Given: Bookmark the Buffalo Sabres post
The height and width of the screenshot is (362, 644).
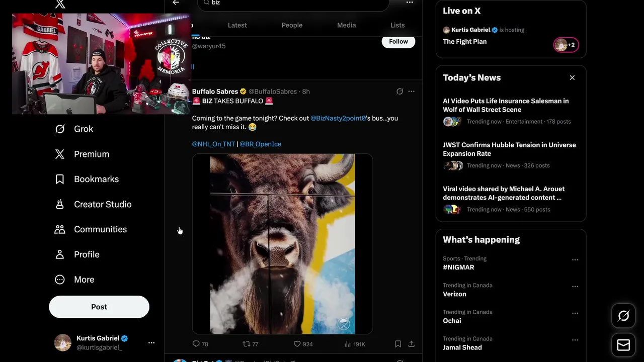Looking at the screenshot, I should point(398,344).
